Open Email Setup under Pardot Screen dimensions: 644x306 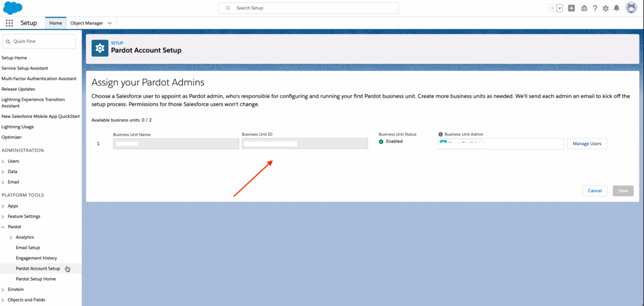coord(28,248)
